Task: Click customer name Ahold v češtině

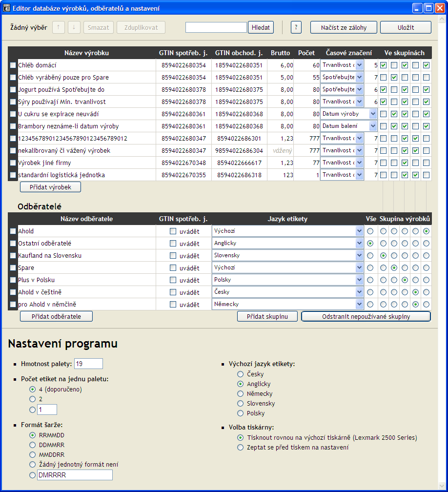Action: click(x=40, y=292)
